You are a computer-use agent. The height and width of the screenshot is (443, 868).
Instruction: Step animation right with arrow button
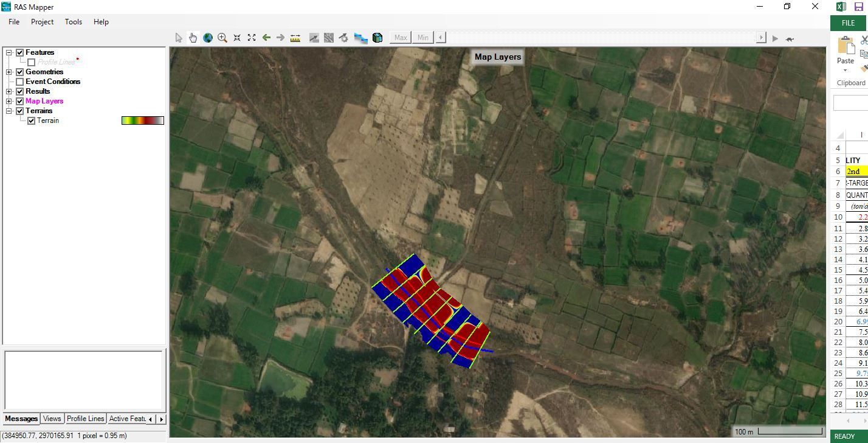coord(760,38)
